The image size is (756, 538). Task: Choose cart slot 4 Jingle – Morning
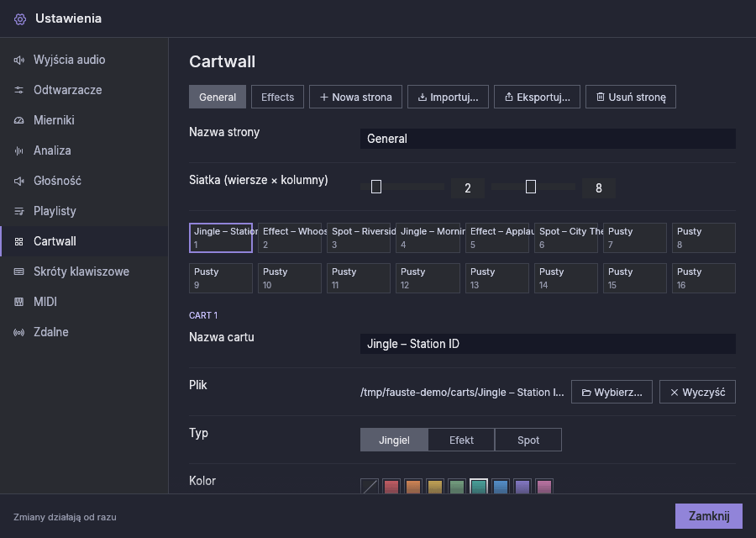point(428,238)
